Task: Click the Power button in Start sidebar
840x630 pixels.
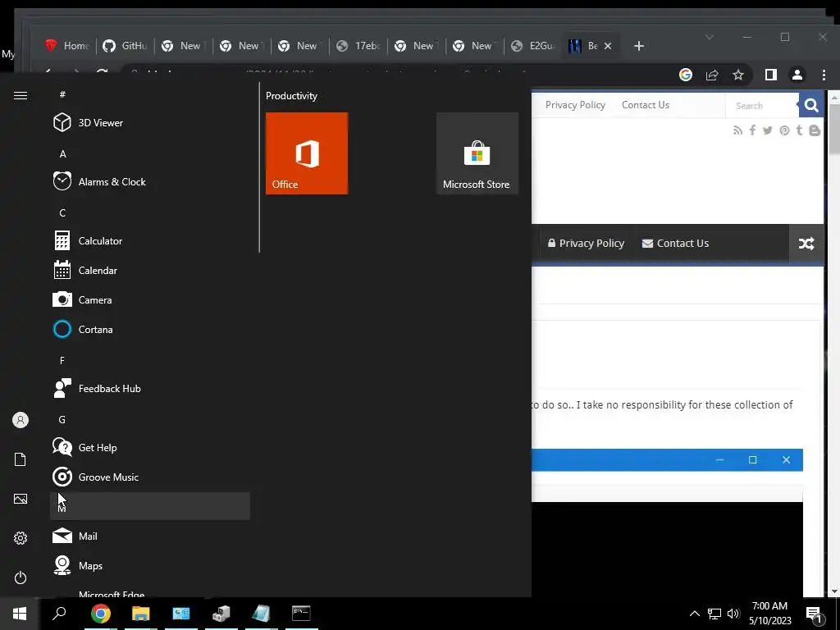Action: coord(21,577)
